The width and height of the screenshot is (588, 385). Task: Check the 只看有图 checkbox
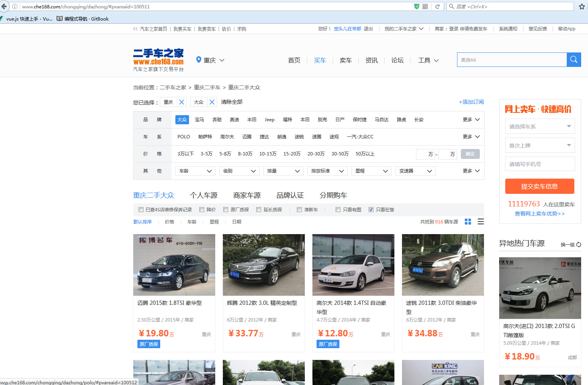point(338,209)
